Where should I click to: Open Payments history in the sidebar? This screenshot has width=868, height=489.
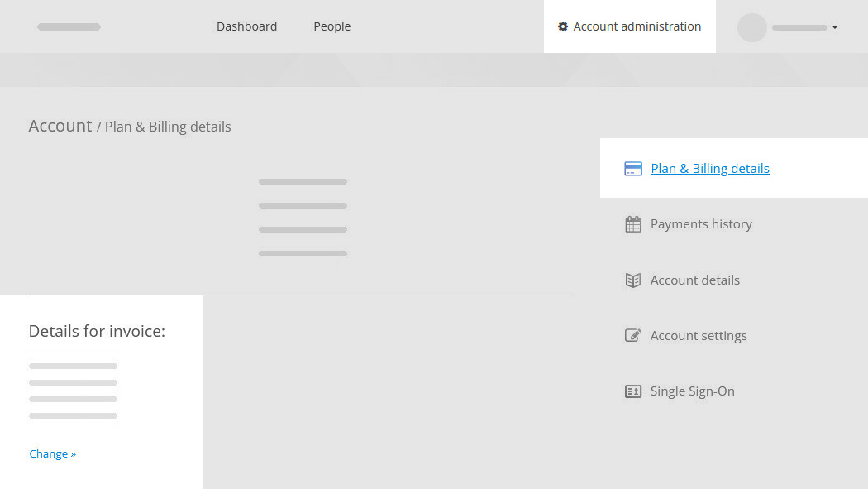[701, 224]
